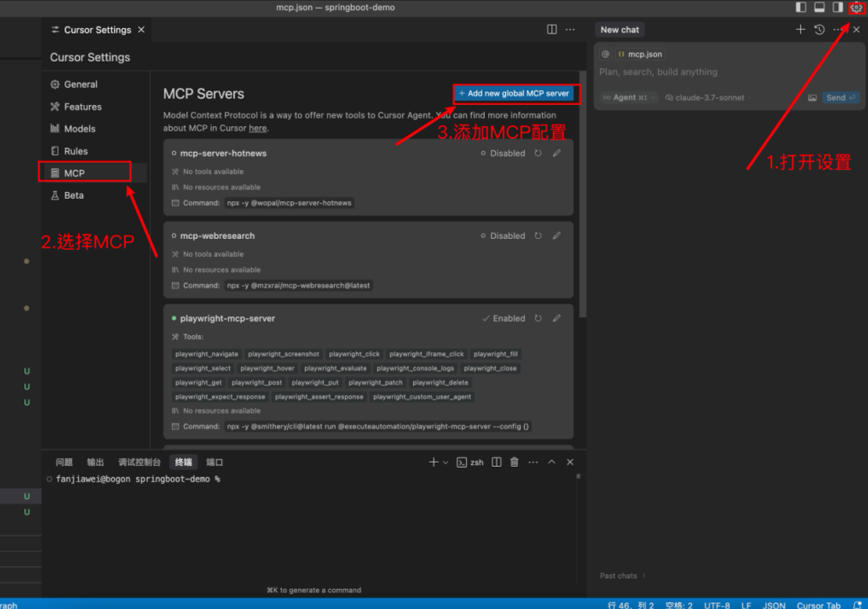868x609 pixels.
Task: Enable the mcp-webresearch Disabled toggle
Action: [x=503, y=236]
